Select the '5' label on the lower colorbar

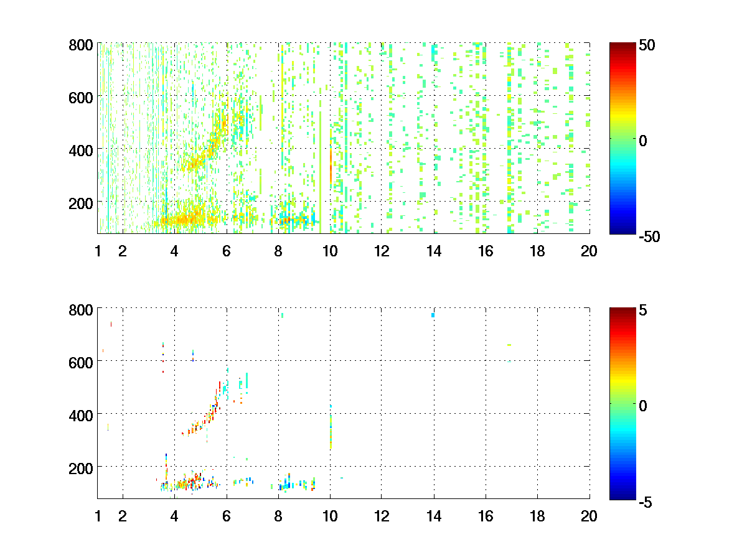point(644,311)
